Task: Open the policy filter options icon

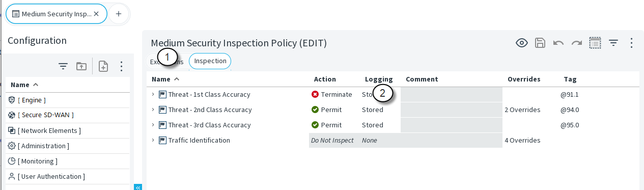Action: point(613,43)
